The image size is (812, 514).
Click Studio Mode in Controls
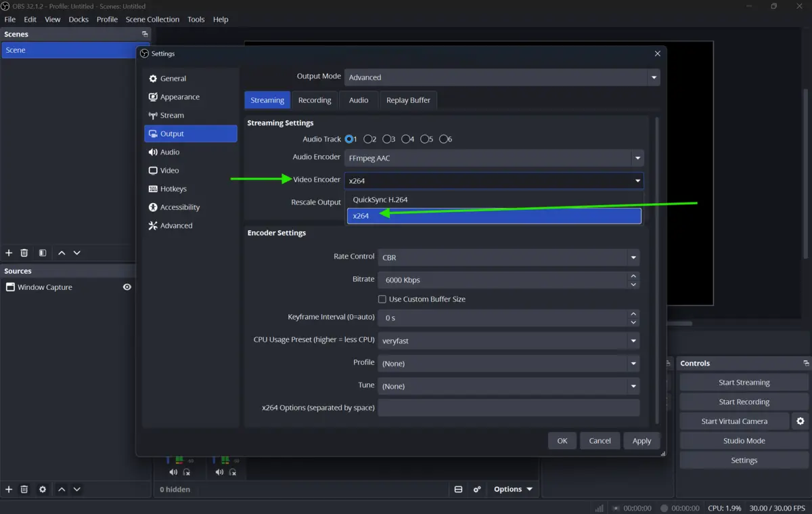pos(744,441)
